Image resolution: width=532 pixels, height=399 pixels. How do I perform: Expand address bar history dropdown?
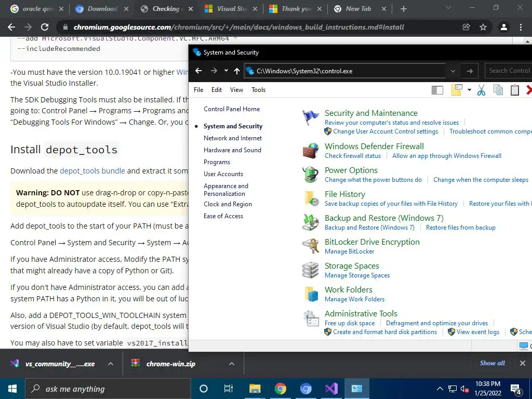[453, 71]
